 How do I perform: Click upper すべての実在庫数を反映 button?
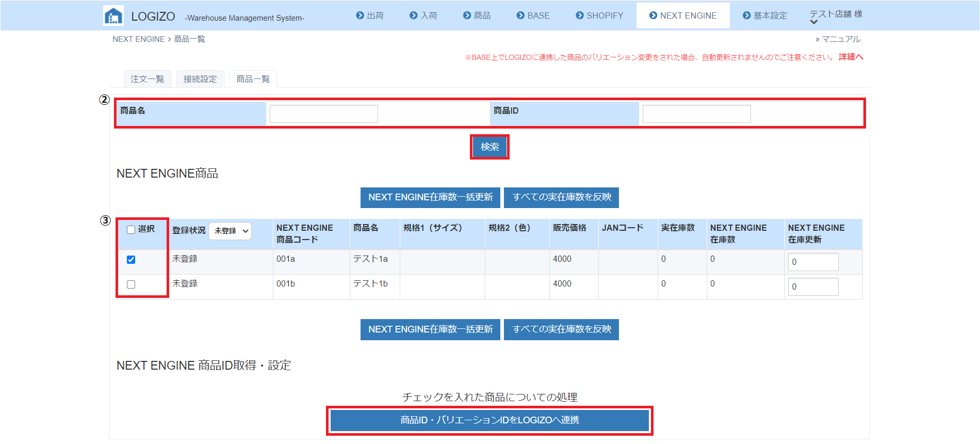coord(562,197)
